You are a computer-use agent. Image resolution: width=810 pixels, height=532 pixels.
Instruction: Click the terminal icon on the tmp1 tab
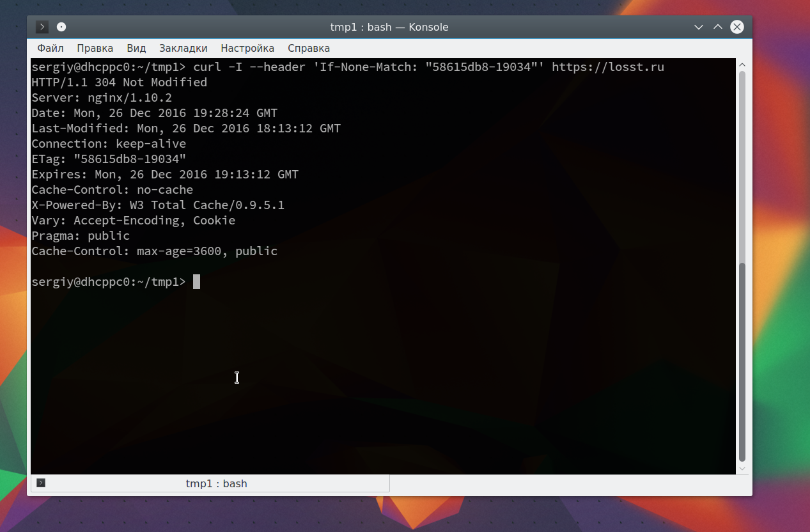(41, 483)
